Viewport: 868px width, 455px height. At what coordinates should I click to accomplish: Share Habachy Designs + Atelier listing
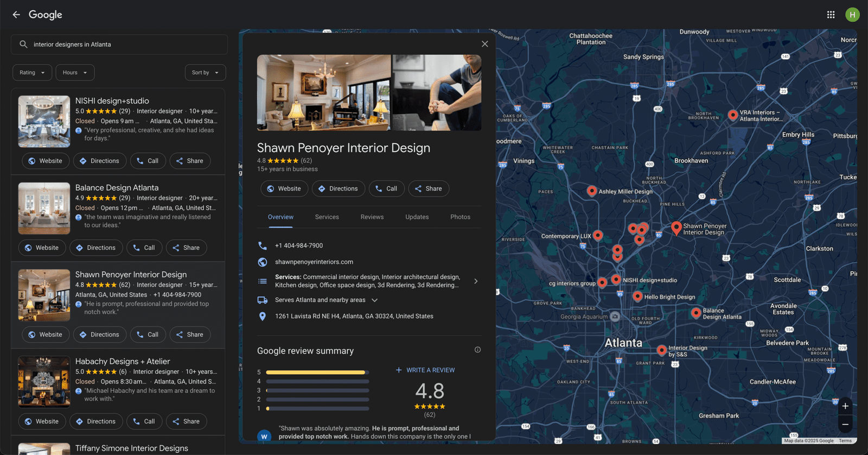click(186, 421)
